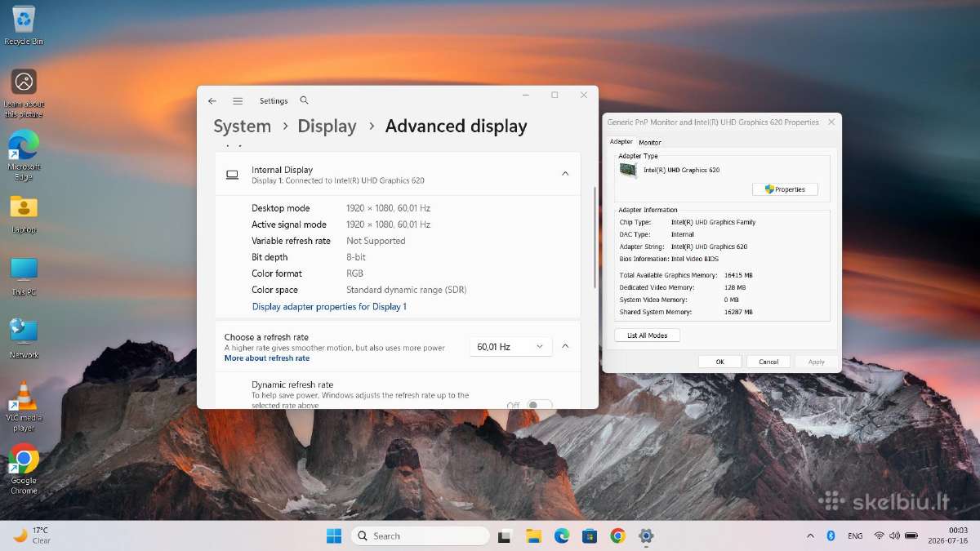Open the Wi-Fi network tray icon

(x=879, y=535)
